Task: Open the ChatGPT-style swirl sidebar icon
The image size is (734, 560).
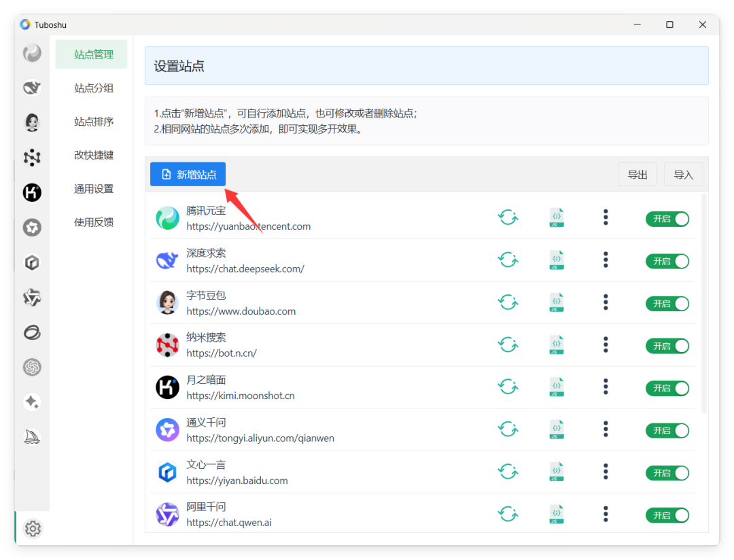Action: point(32,367)
